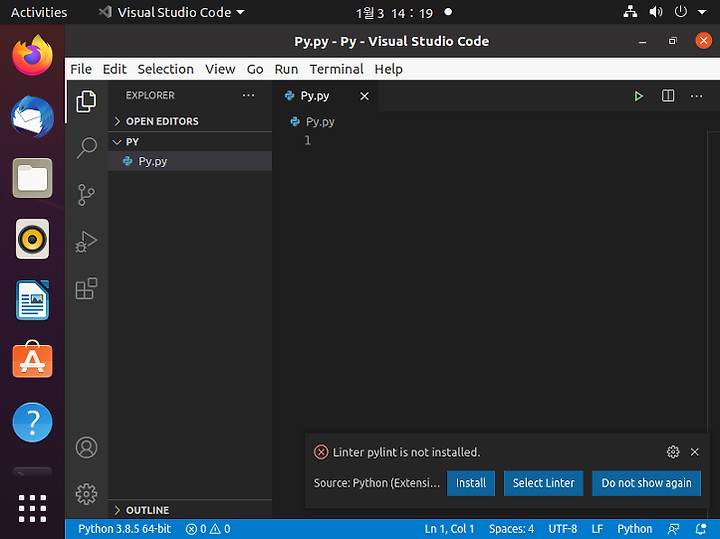Open the Edit menu
The image size is (720, 539).
(114, 69)
